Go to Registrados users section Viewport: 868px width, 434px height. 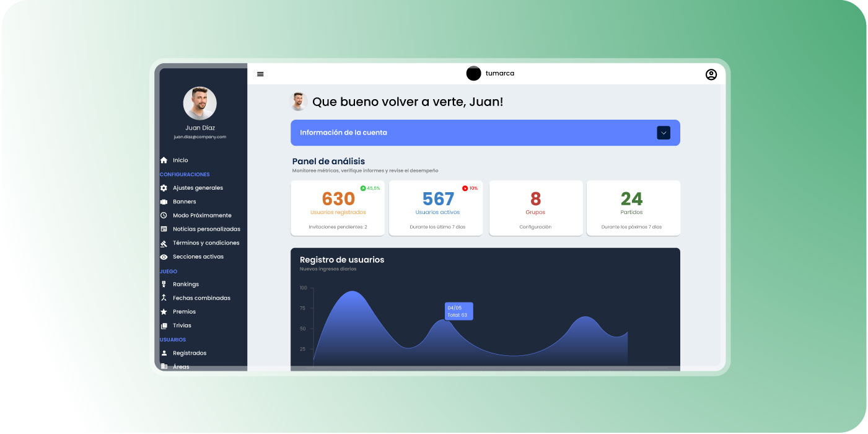coord(190,353)
